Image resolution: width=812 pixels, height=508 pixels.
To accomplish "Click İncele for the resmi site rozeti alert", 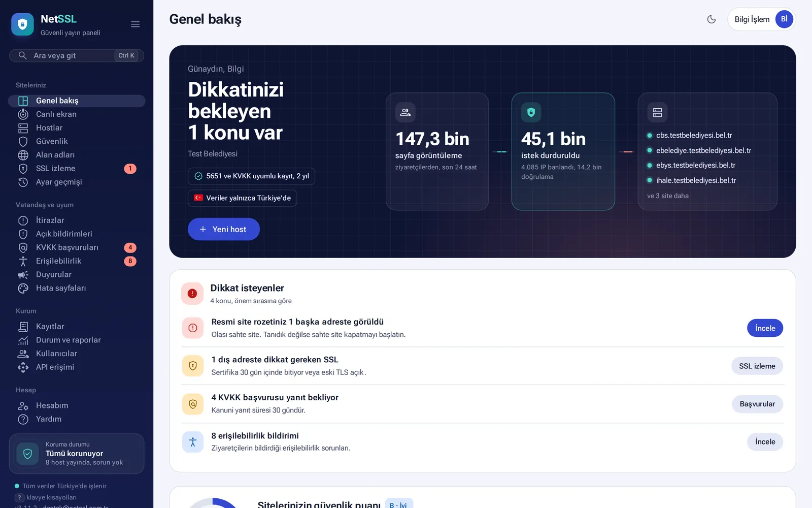I will click(765, 328).
